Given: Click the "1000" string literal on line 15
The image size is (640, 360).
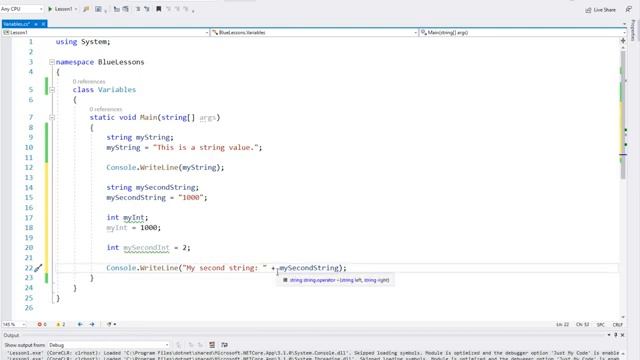Looking at the screenshot, I should click(191, 198).
